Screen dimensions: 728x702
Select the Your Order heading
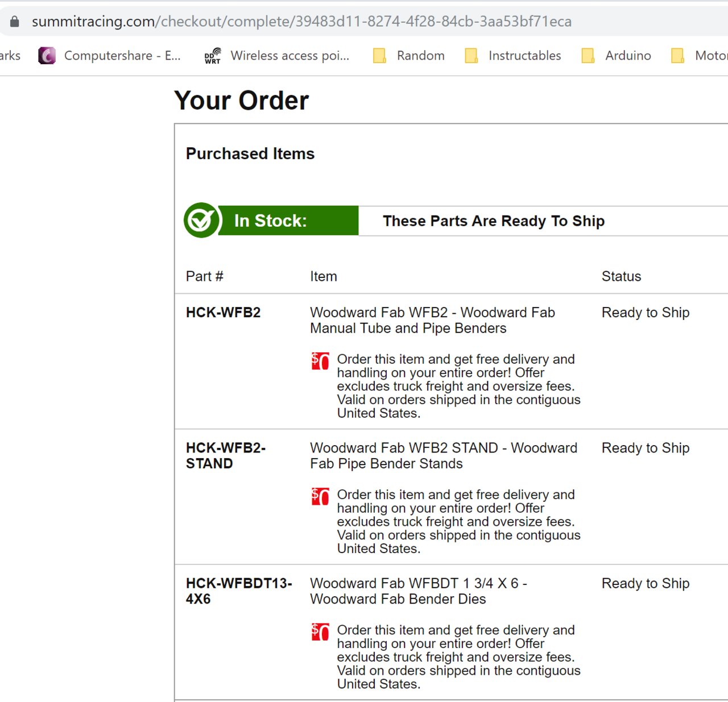click(241, 101)
